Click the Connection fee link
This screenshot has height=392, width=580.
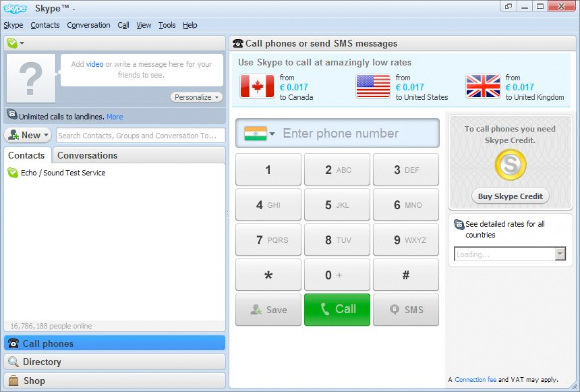(475, 379)
